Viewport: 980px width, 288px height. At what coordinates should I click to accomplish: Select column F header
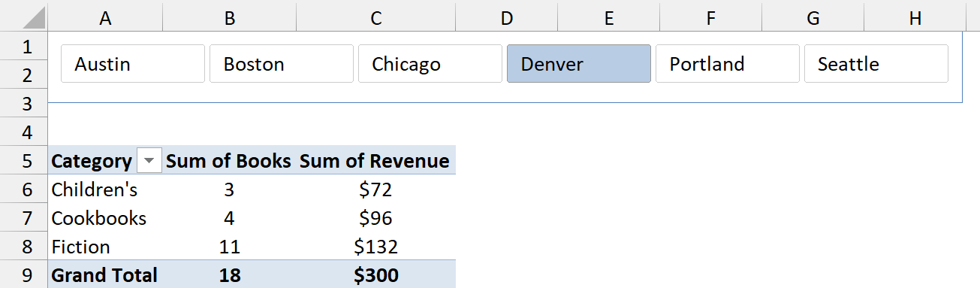tap(710, 18)
